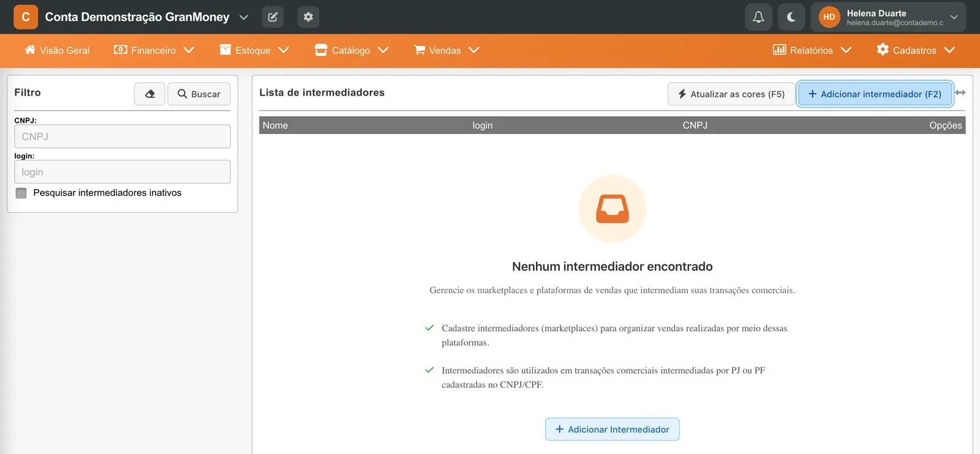Click the Buscar search button
980x454 pixels.
pyautogui.click(x=199, y=94)
